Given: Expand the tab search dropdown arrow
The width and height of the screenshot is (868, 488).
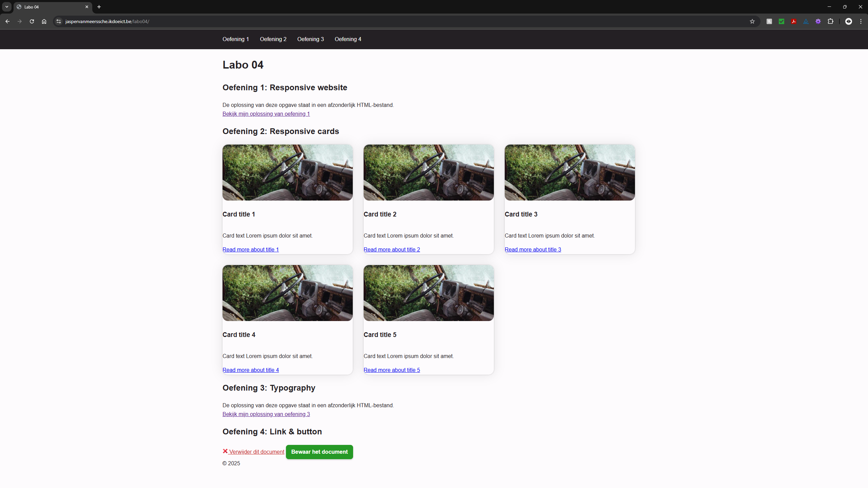Looking at the screenshot, I should [7, 7].
